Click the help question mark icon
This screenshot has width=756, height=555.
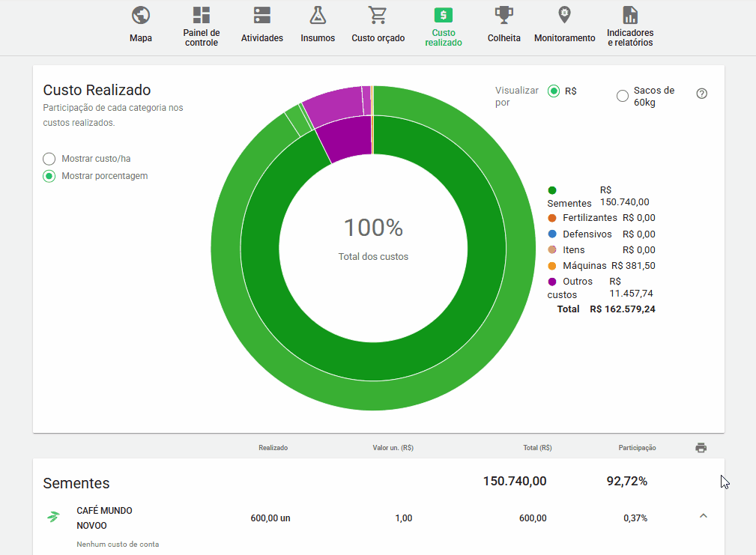(701, 94)
